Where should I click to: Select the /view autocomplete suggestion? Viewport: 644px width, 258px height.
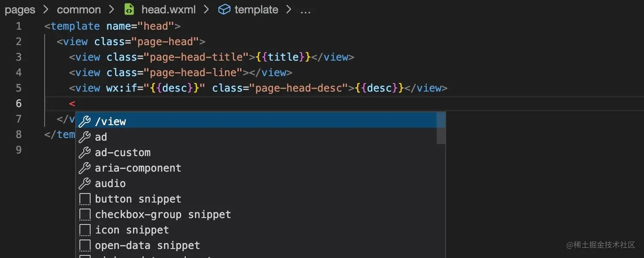pyautogui.click(x=261, y=121)
